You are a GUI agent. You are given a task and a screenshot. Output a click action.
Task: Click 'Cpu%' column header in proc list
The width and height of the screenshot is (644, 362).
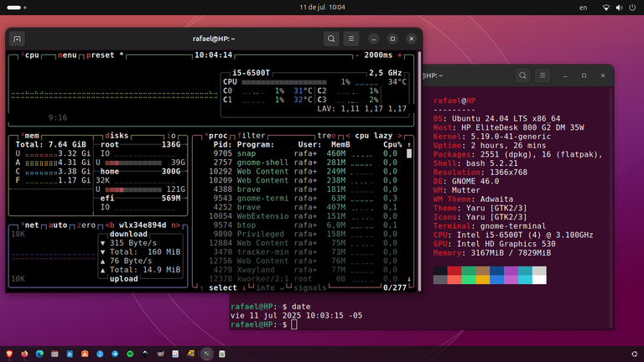click(392, 144)
